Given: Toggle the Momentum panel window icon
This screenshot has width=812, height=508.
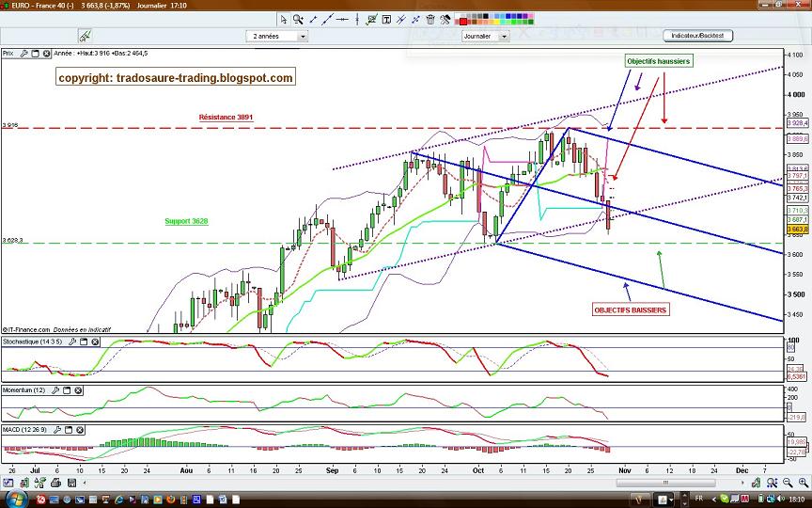Looking at the screenshot, I should 67,390.
